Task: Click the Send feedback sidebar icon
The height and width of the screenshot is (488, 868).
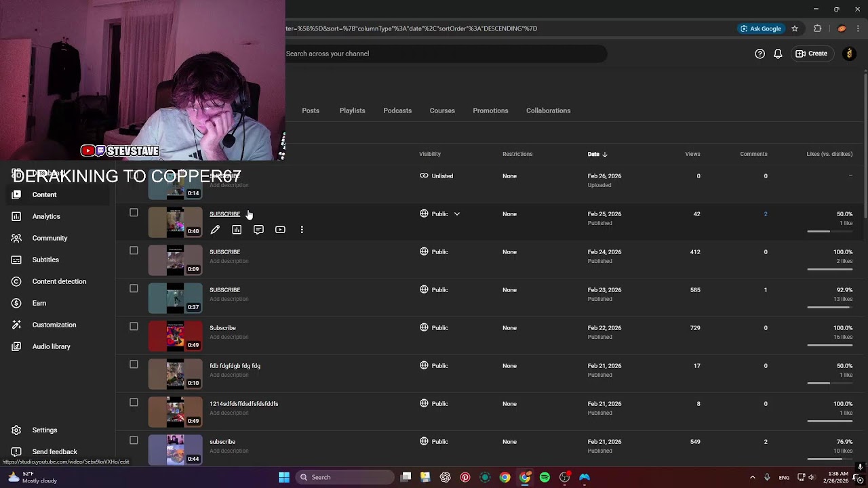Action: coord(16,451)
